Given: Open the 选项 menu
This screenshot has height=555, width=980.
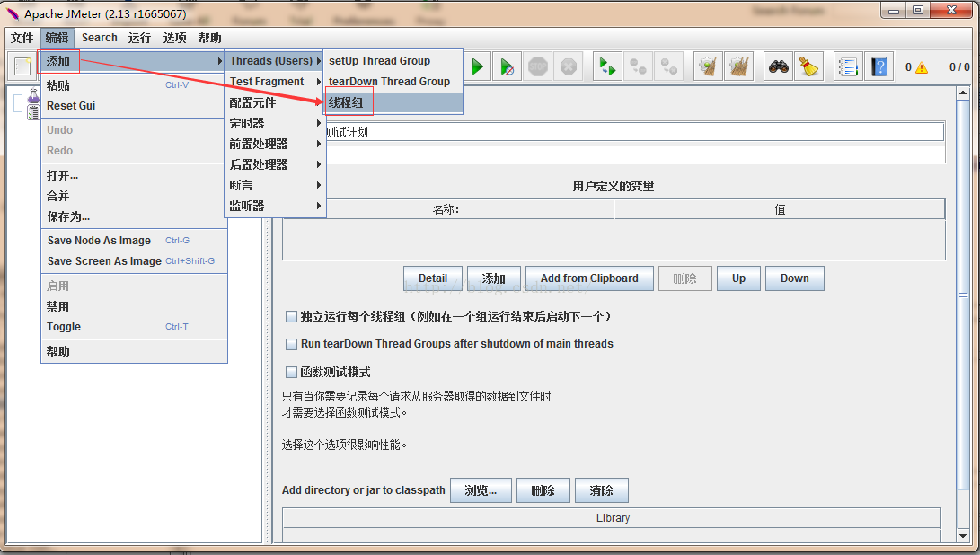Looking at the screenshot, I should coord(174,38).
